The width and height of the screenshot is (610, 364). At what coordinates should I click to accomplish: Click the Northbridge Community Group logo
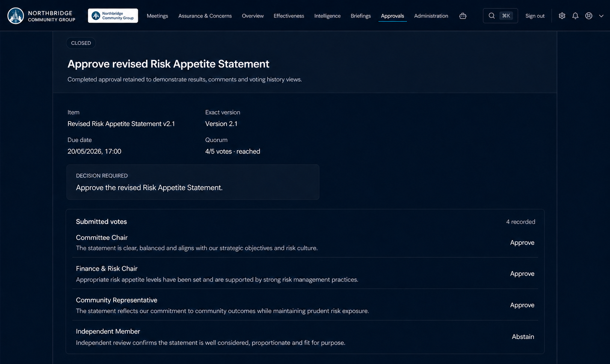(41, 16)
